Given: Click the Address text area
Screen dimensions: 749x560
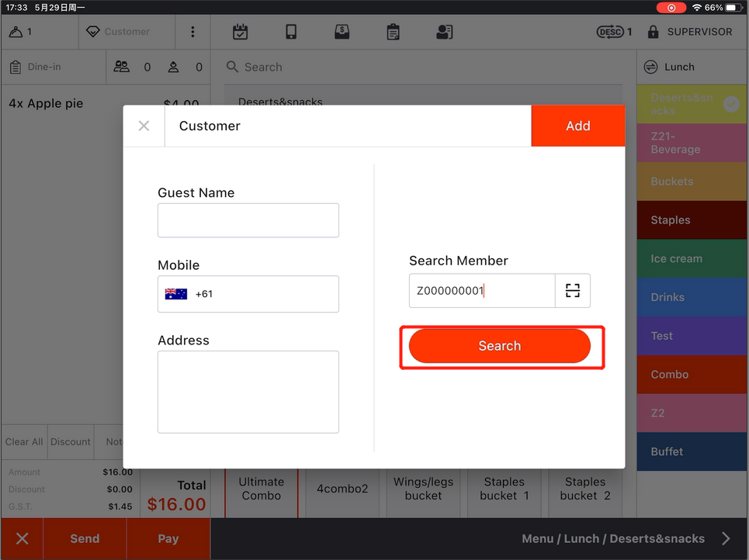Looking at the screenshot, I should (248, 392).
